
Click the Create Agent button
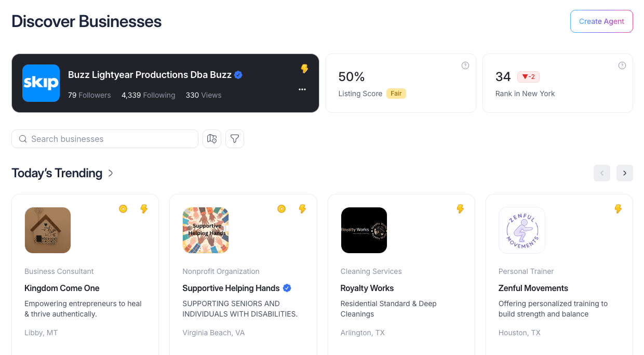pos(601,21)
